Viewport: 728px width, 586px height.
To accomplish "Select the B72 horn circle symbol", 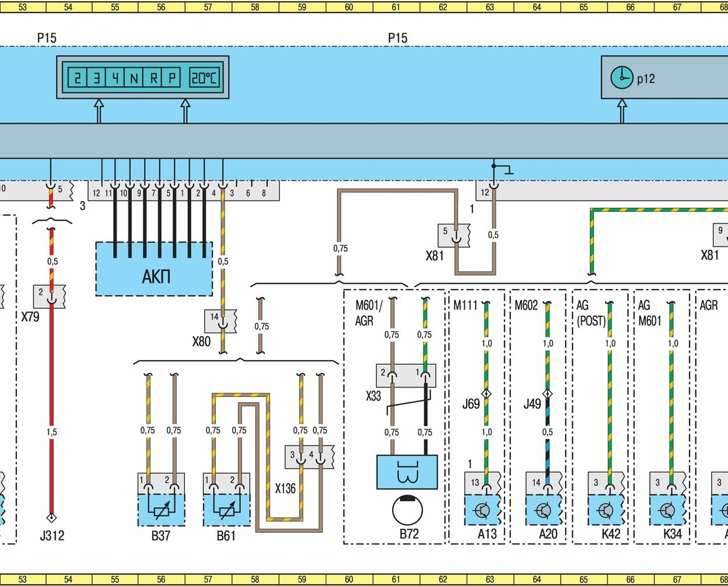I will pos(407,510).
